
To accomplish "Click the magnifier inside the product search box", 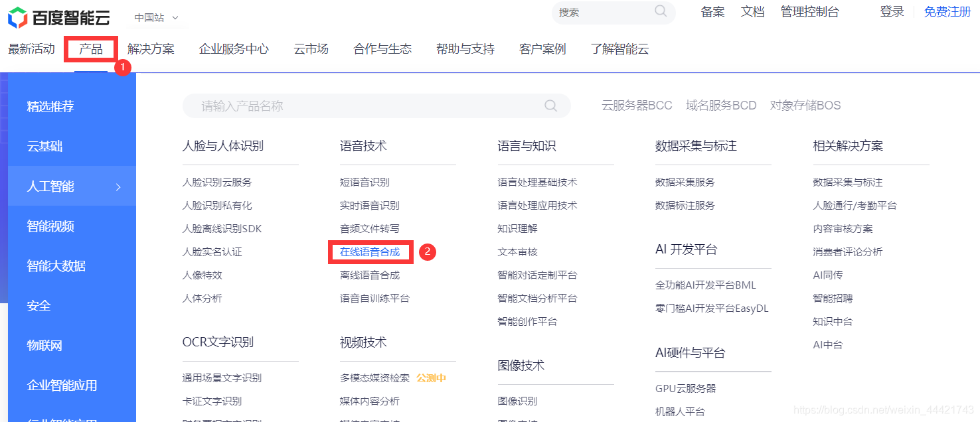I will coord(550,105).
